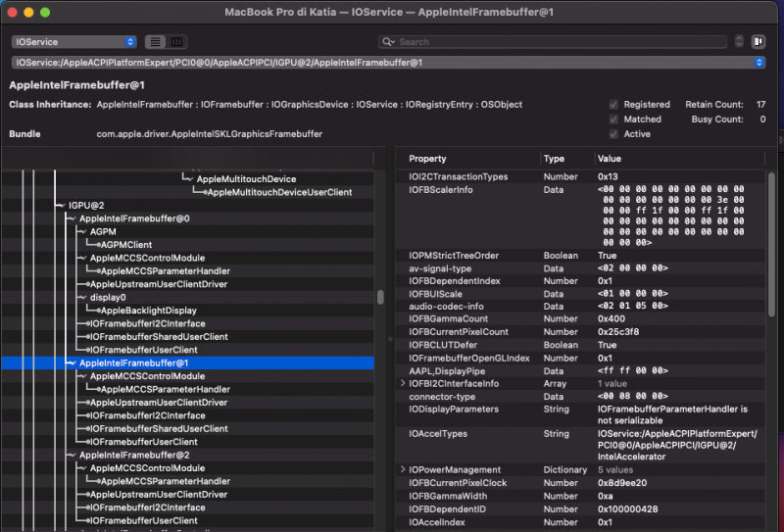Image resolution: width=784 pixels, height=532 pixels.
Task: Toggle the inspector sidebar panel icon
Action: coord(759,42)
